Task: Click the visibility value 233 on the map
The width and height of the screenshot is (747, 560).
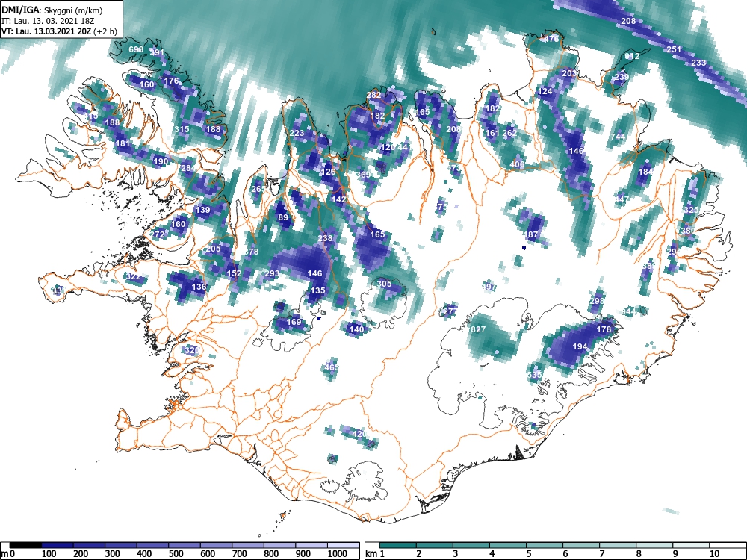Action: (698, 63)
